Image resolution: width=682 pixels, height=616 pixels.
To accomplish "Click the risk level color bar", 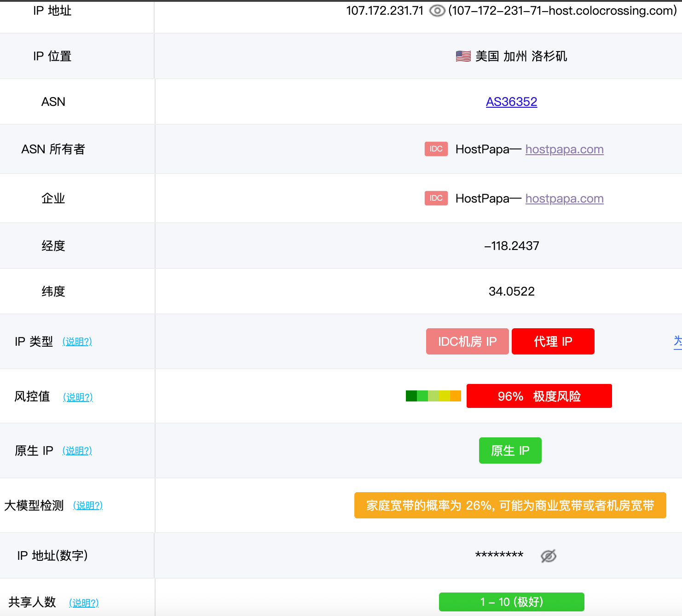I will click(x=433, y=396).
